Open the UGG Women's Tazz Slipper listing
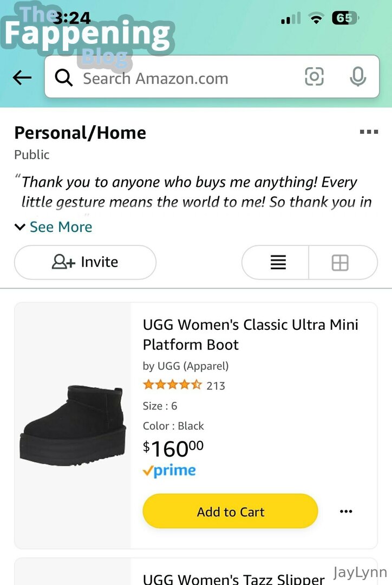This screenshot has height=585, width=392. click(x=234, y=578)
